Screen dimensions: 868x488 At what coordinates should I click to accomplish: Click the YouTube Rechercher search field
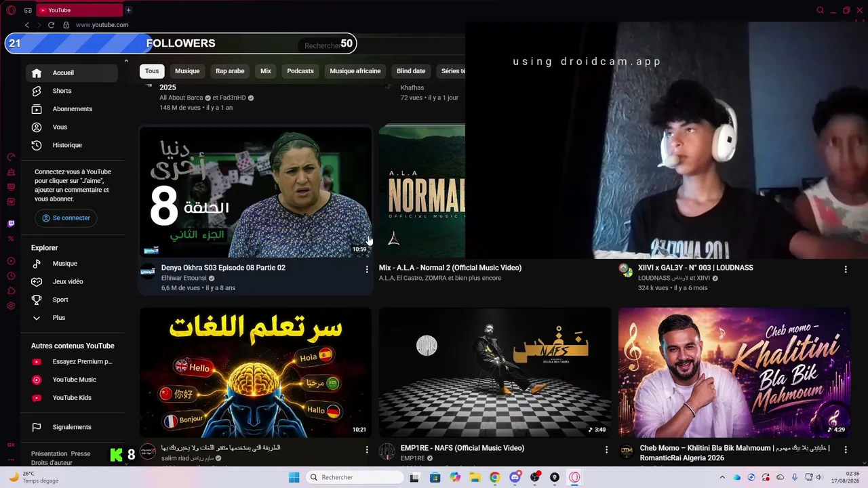point(322,45)
